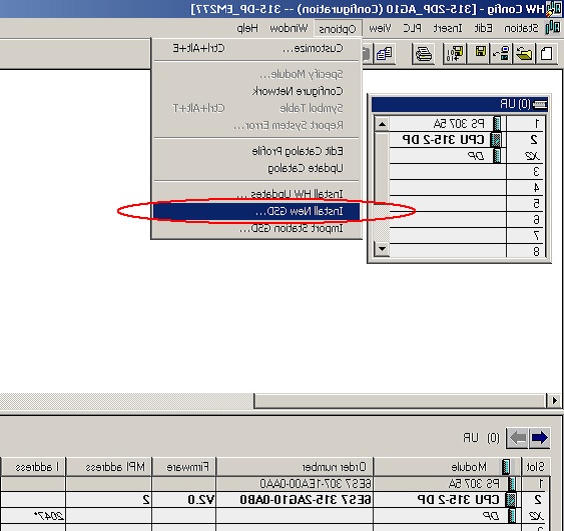The height and width of the screenshot is (531, 564).
Task: Click the New station toolbar icon
Action: click(547, 54)
